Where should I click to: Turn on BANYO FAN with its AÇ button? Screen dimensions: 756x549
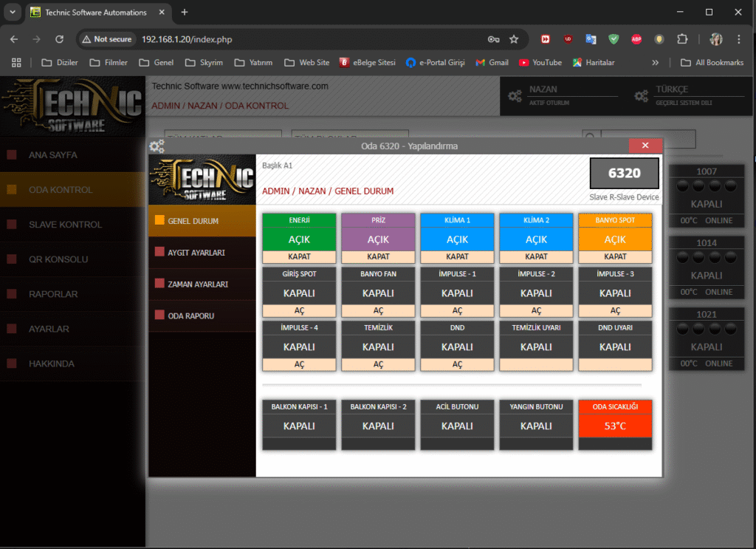click(x=378, y=310)
